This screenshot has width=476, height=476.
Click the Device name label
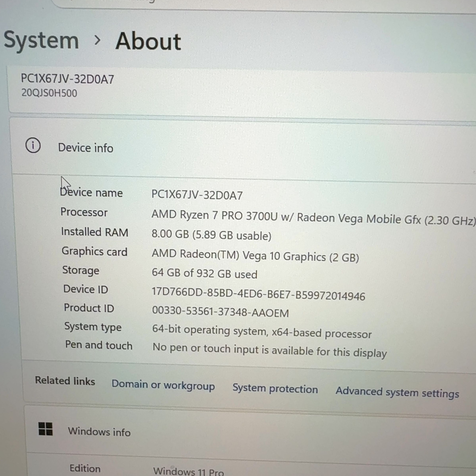click(x=91, y=192)
